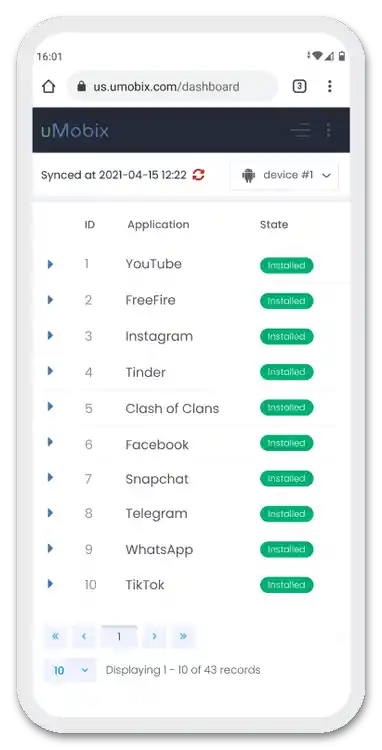Click the red sync refresh icon

pos(198,175)
